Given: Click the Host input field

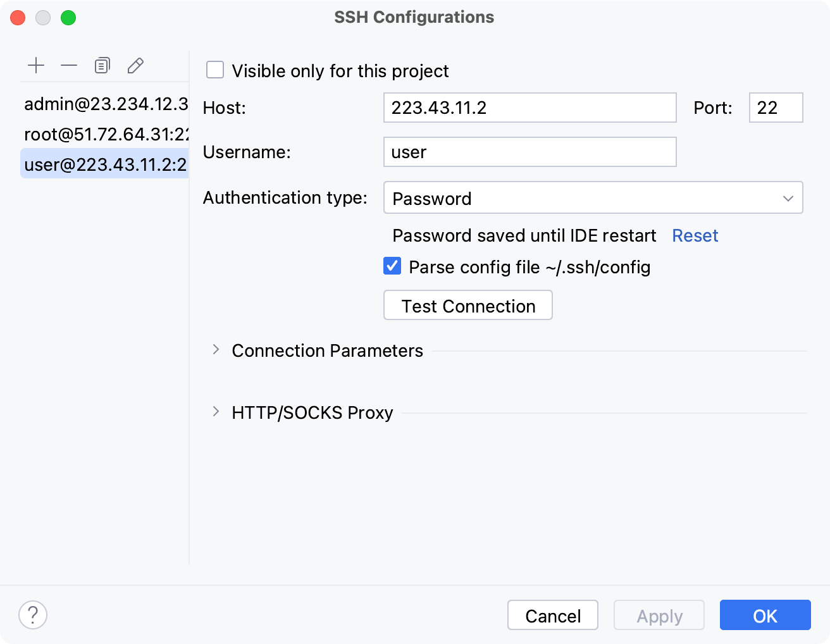Looking at the screenshot, I should 530,108.
